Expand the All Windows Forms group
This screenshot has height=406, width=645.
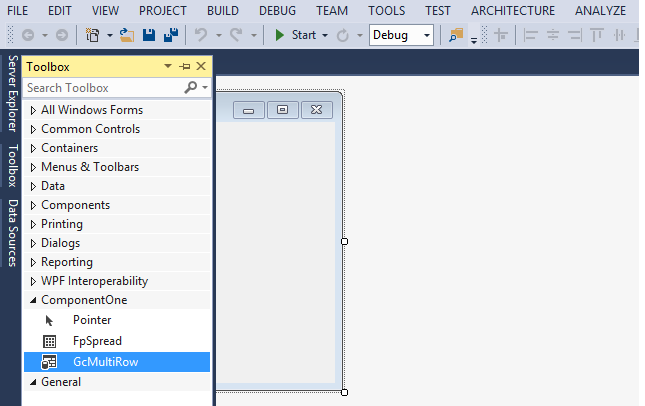[x=33, y=110]
